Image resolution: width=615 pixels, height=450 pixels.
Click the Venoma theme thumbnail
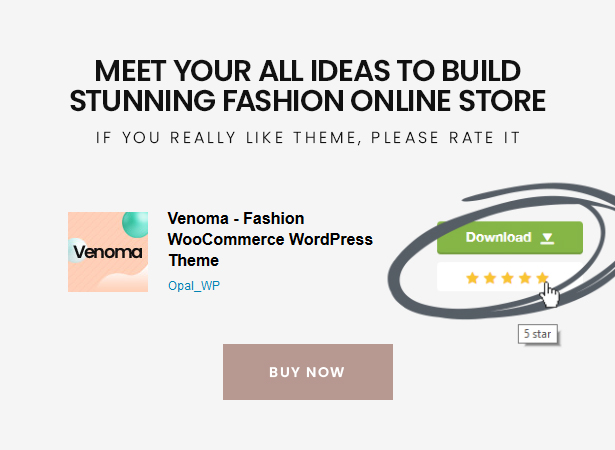(x=108, y=251)
